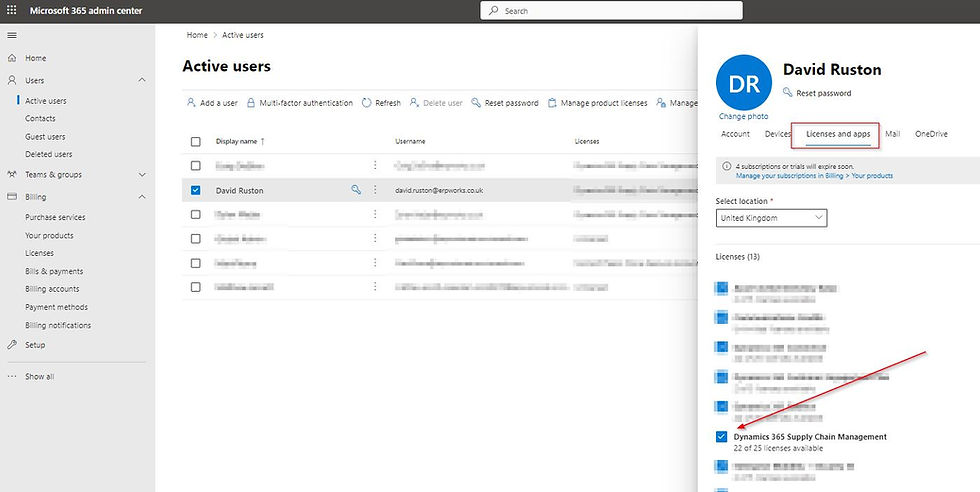Viewport: 980px width, 492px height.
Task: Open the app launcher waffle icon
Action: click(12, 11)
